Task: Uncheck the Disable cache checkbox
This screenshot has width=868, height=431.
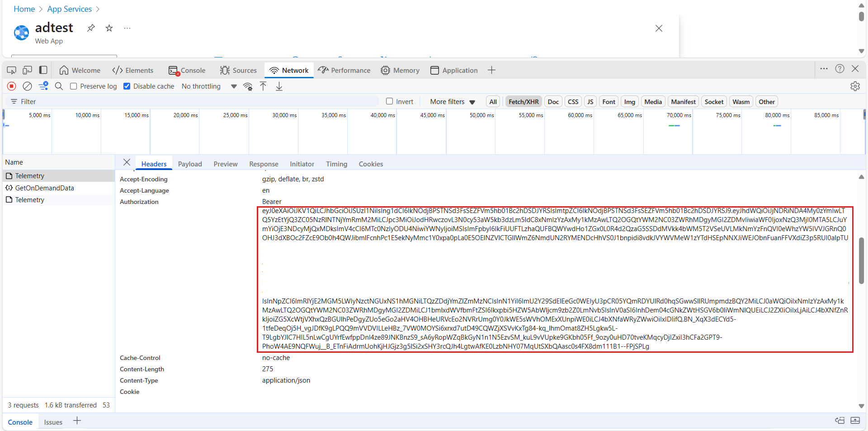Action: click(127, 86)
